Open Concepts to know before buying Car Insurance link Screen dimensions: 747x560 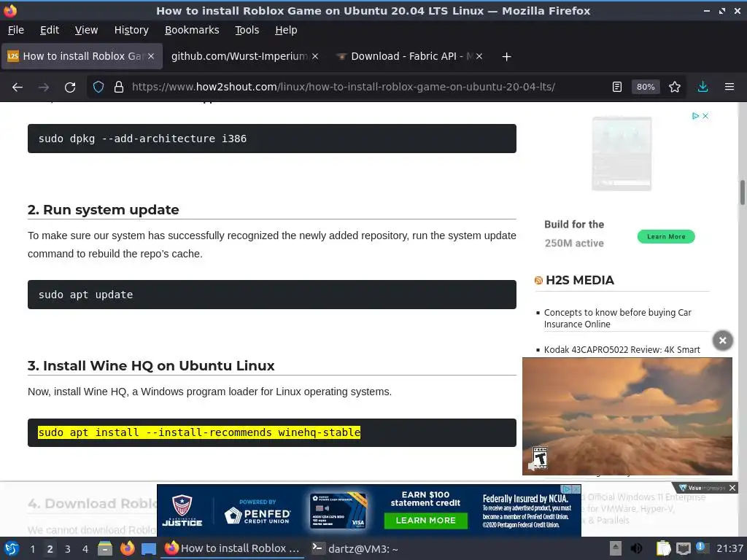[617, 318]
